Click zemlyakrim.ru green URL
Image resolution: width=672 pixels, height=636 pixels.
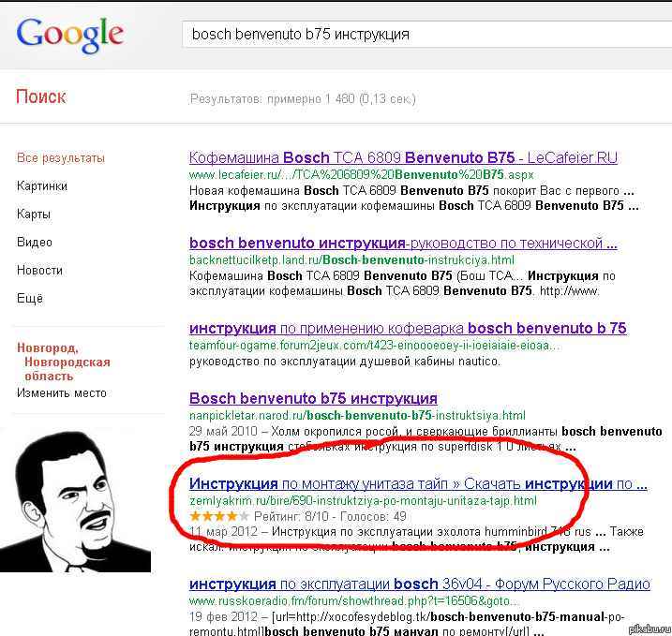(x=363, y=501)
